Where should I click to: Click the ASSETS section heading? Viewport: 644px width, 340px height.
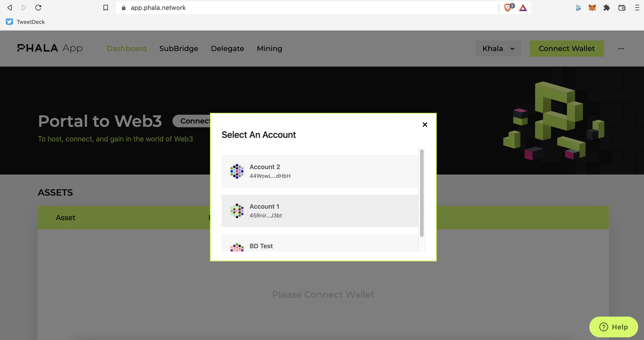[x=55, y=192]
